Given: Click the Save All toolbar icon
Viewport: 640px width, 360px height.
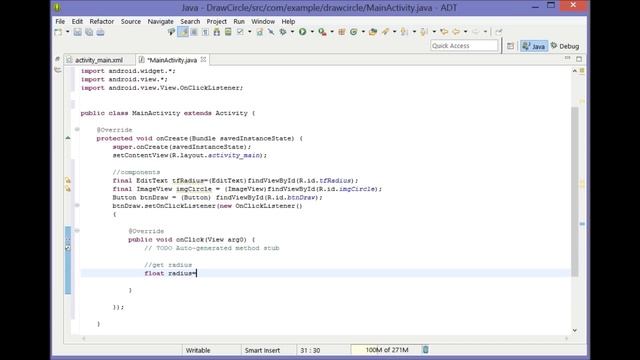Looking at the screenshot, I should [89, 32].
